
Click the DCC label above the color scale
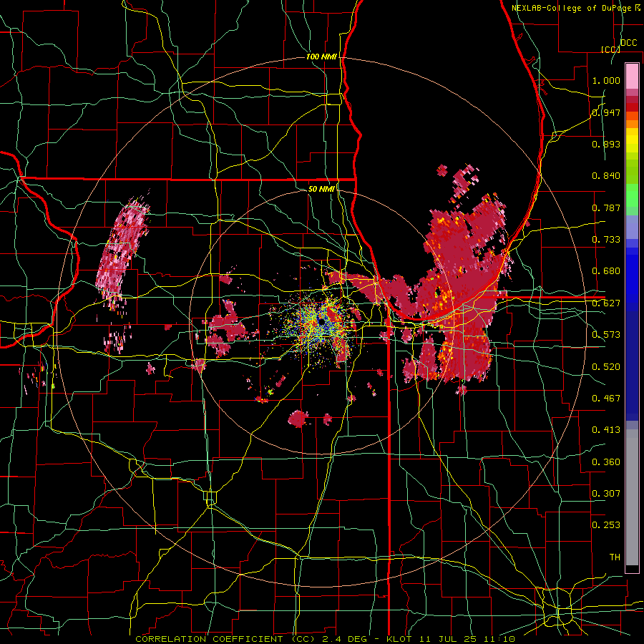pyautogui.click(x=628, y=43)
